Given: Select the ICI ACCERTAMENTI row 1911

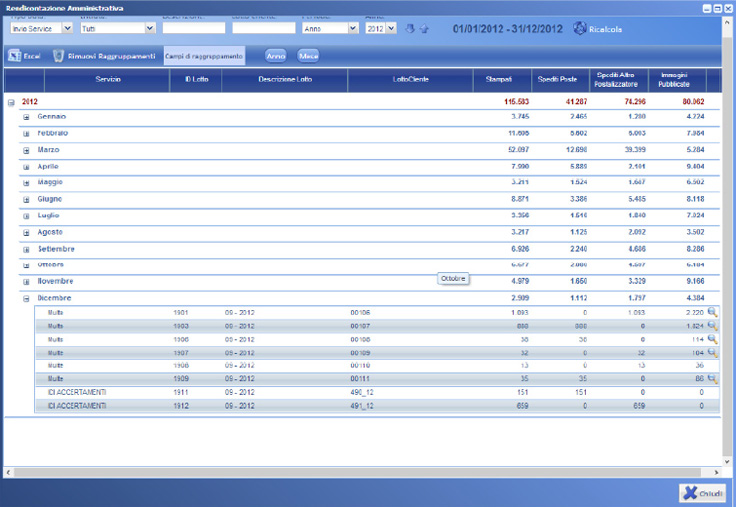Looking at the screenshot, I should (x=377, y=392).
